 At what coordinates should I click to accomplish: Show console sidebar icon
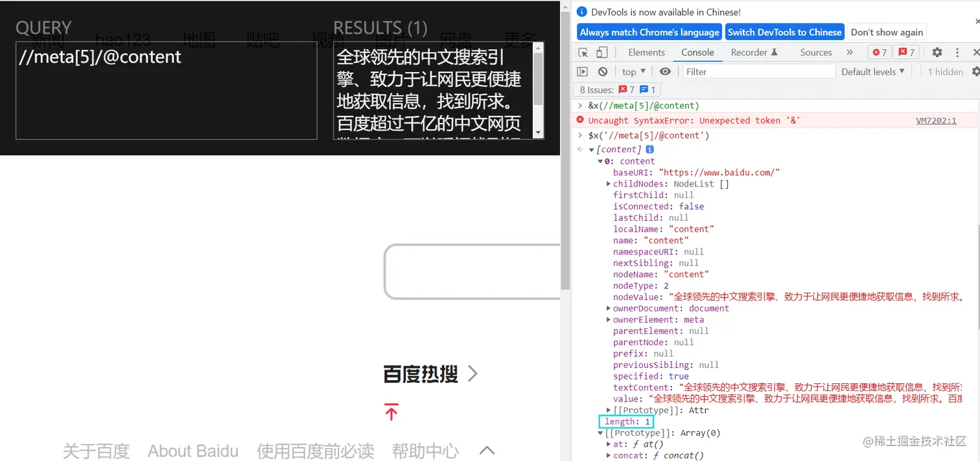(x=583, y=72)
